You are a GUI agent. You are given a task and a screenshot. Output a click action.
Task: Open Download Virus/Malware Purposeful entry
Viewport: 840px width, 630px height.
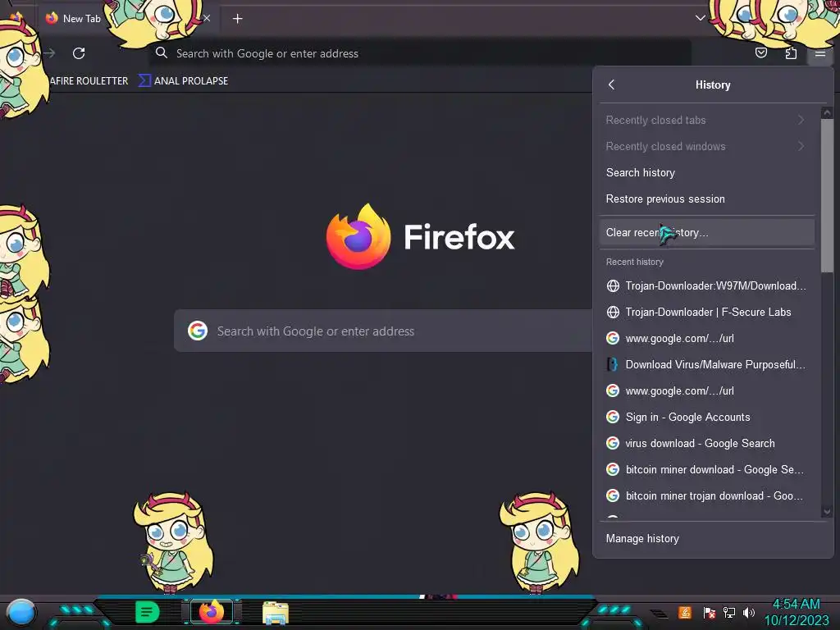point(706,364)
